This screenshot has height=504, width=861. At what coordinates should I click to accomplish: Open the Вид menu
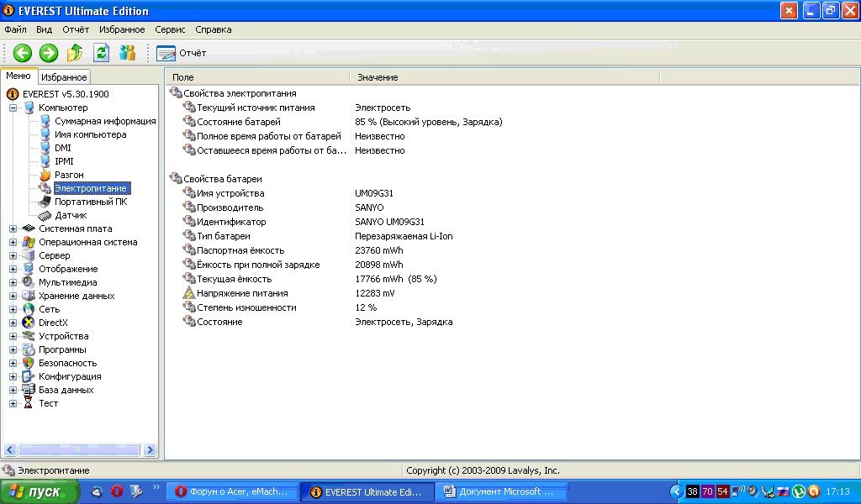pos(44,29)
